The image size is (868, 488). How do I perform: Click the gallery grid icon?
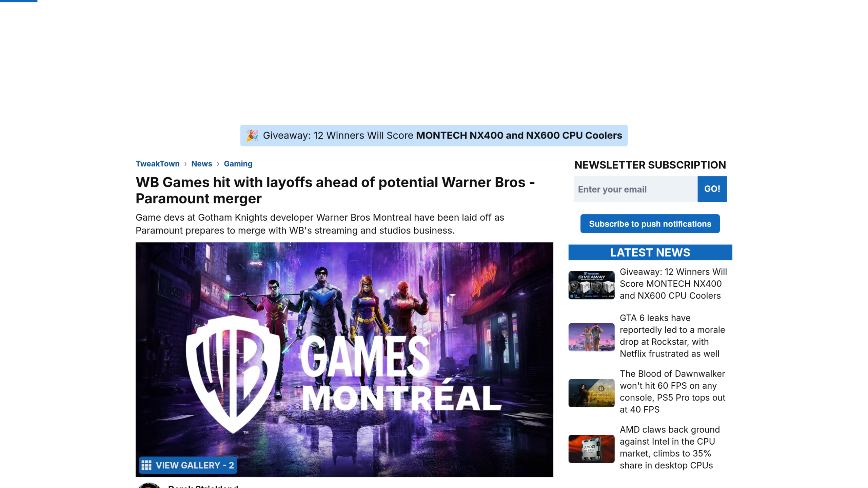(x=146, y=465)
